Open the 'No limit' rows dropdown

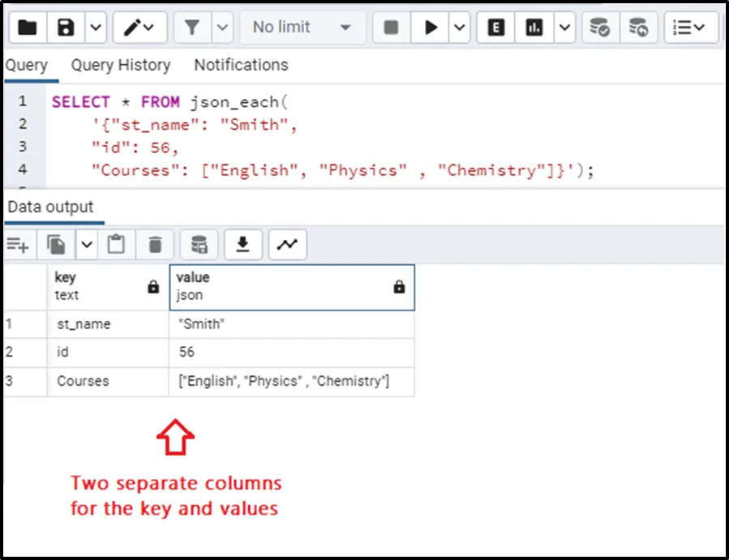302,28
